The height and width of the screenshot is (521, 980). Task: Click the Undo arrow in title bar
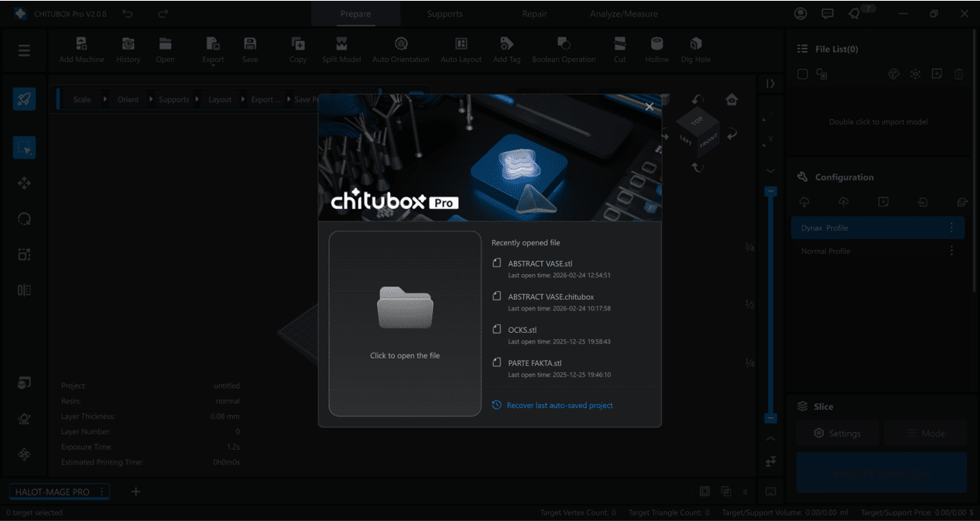128,14
